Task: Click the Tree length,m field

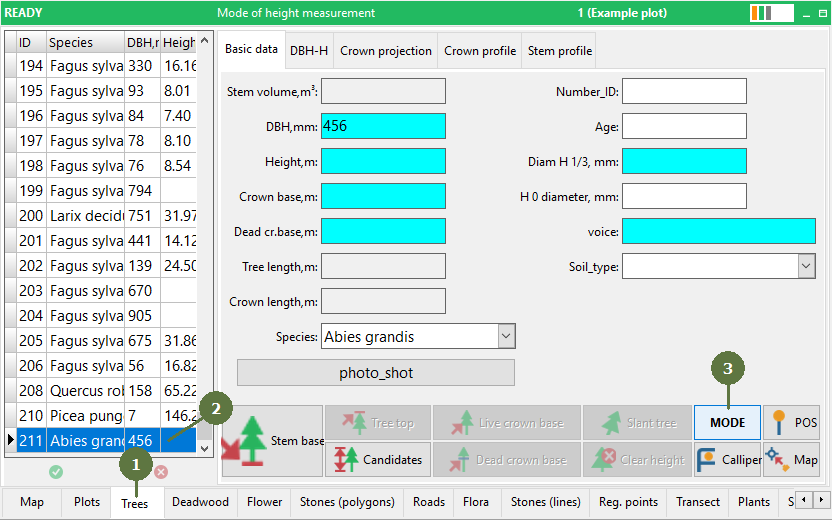Action: click(383, 266)
